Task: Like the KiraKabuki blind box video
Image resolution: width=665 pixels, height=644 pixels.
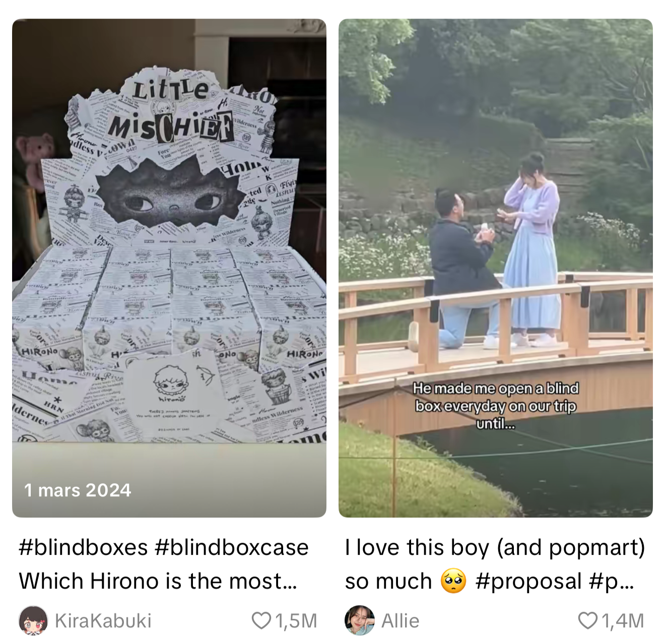Action: [x=261, y=621]
